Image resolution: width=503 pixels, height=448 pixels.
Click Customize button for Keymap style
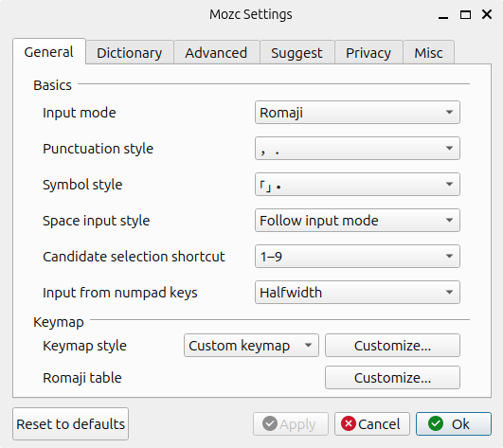[x=392, y=346]
